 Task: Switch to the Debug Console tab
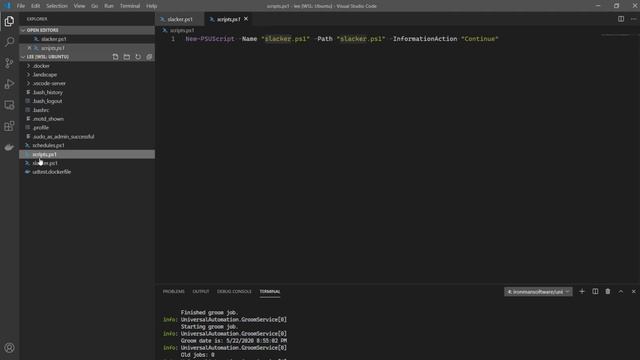(x=234, y=291)
